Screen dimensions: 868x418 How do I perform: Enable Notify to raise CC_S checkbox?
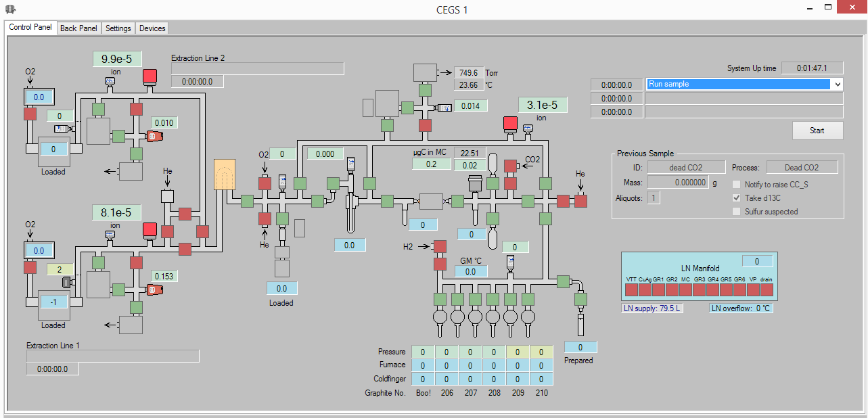pos(737,185)
